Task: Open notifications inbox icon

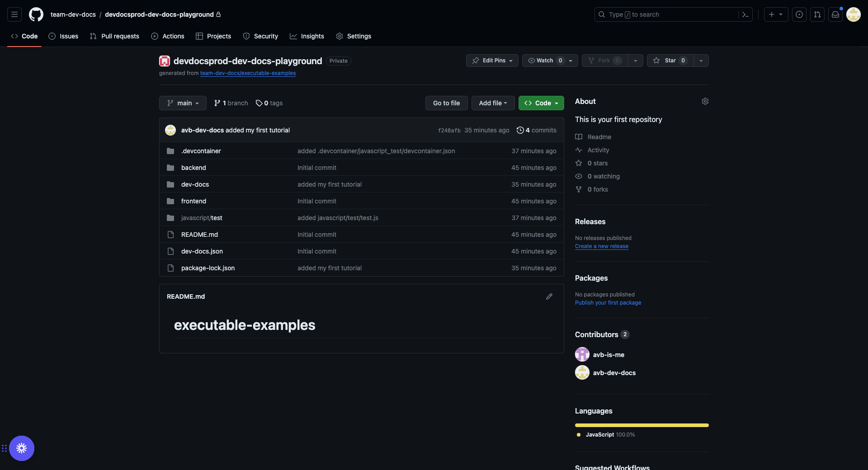Action: 835,14
